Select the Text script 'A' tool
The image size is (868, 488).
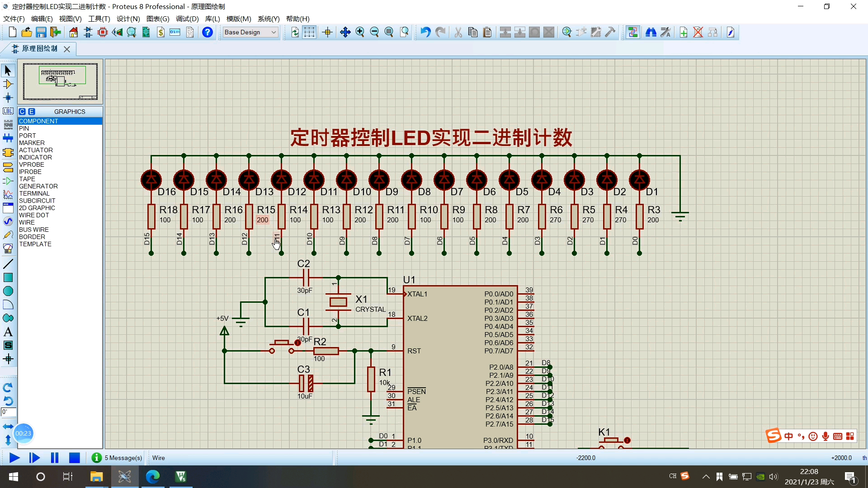click(8, 332)
